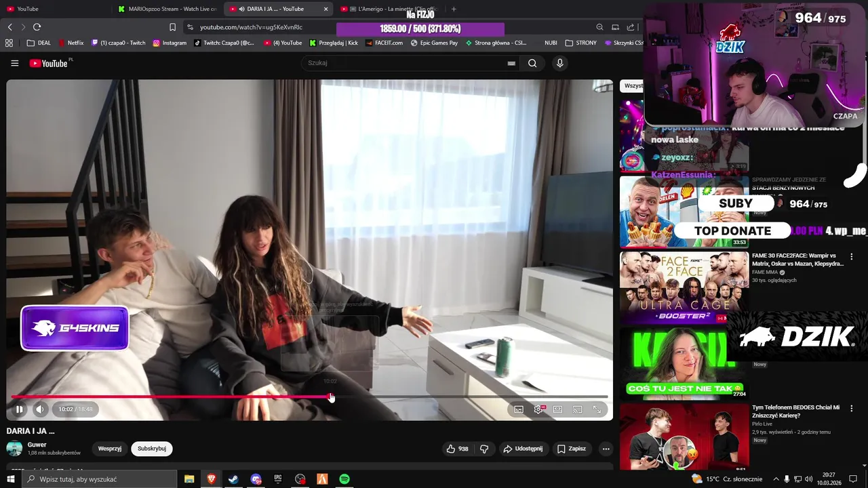868x488 pixels.
Task: Subscribe with the Subskrybuj button
Action: pyautogui.click(x=152, y=449)
